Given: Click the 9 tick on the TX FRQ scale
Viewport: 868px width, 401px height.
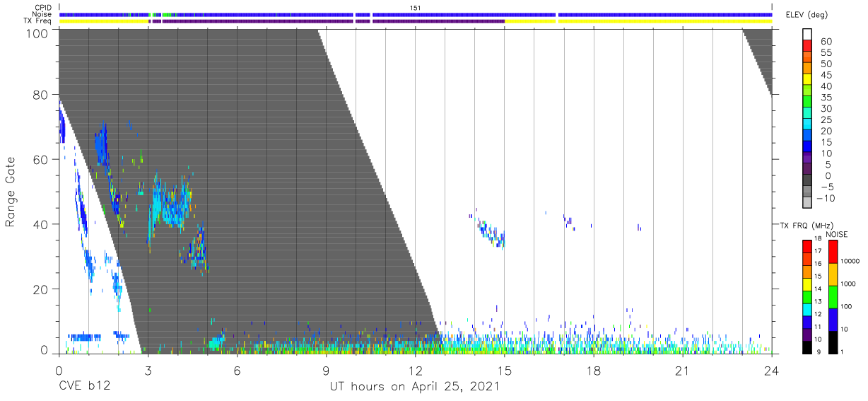Looking at the screenshot, I should pyautogui.click(x=819, y=352).
